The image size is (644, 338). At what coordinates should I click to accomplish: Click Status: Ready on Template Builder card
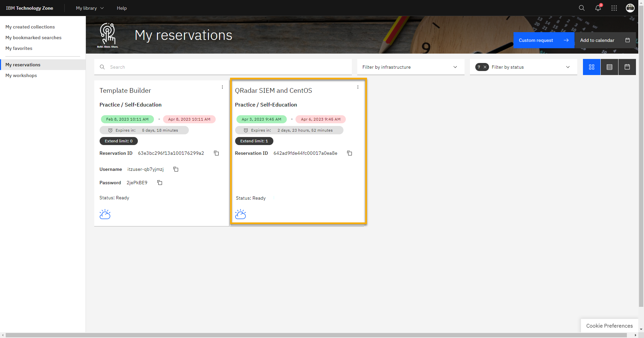(114, 198)
